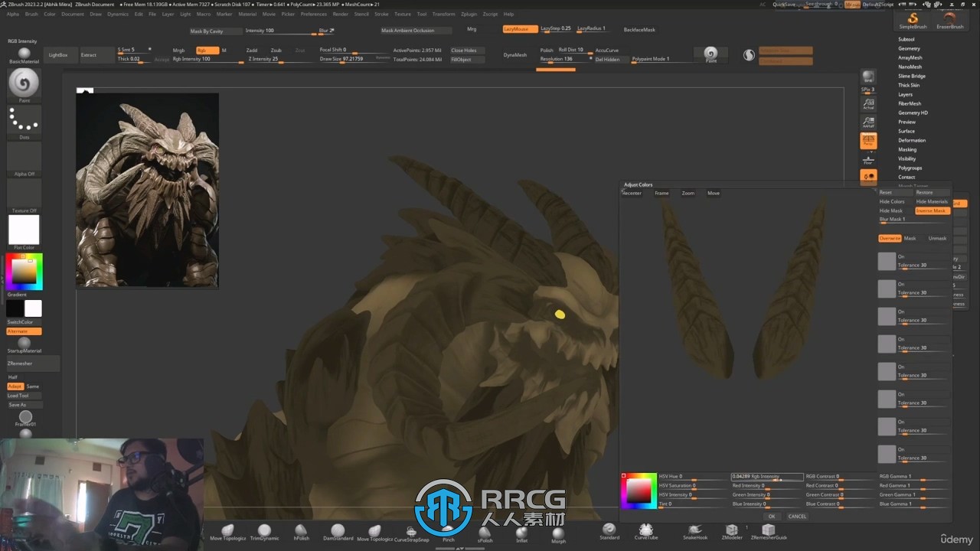Click CANCEL in Adjust Colors

pos(797,516)
